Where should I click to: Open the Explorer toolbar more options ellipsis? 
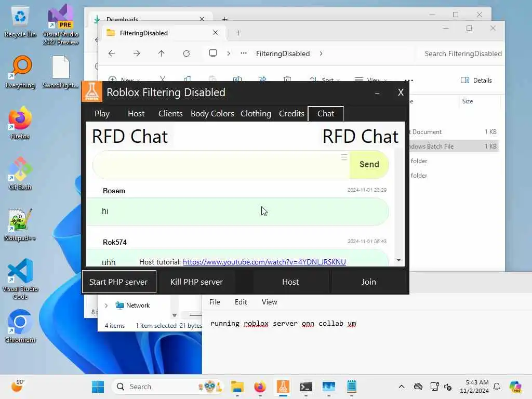[409, 81]
